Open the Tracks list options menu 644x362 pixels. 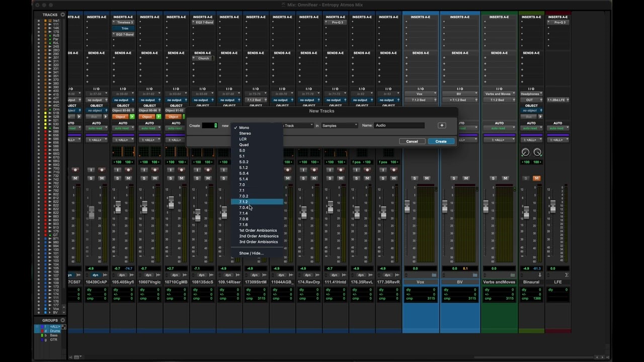(x=62, y=15)
